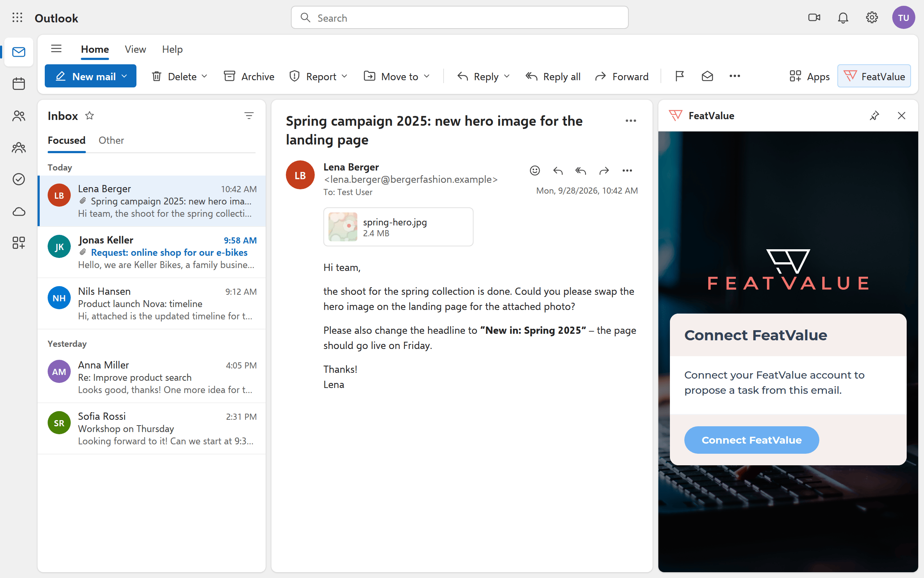The image size is (924, 578).
Task: Open People contacts in the sidebar
Action: click(18, 116)
